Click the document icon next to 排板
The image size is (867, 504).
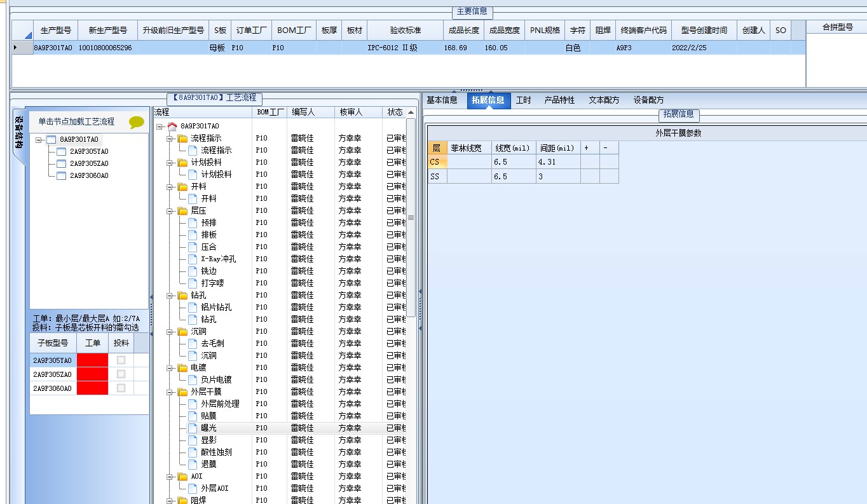pos(193,235)
